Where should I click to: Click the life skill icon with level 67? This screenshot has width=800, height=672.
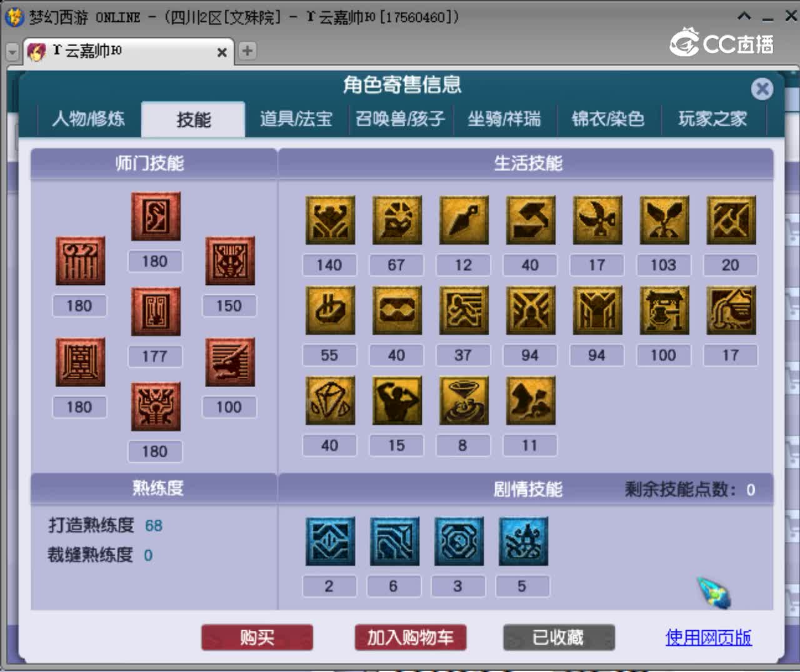(397, 220)
